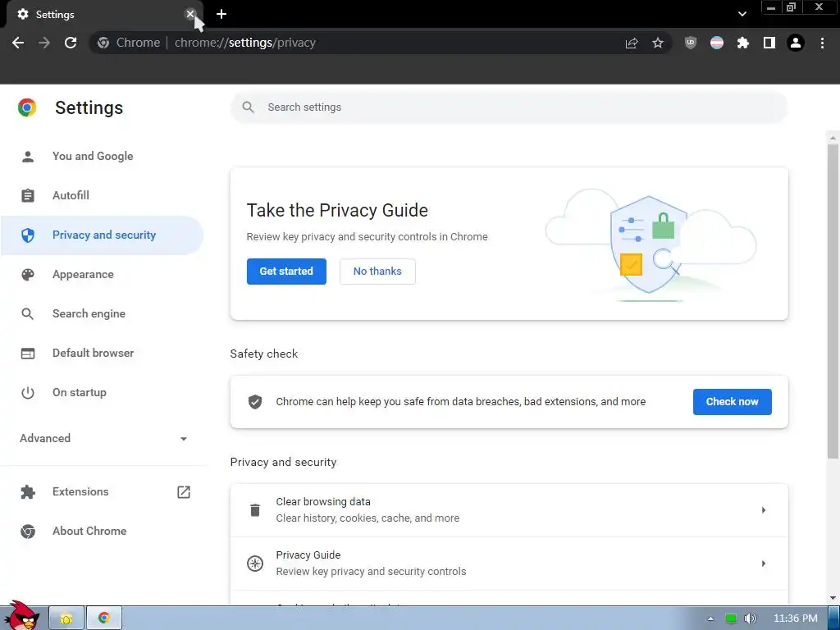Open You and Google section
840x630 pixels.
(x=102, y=157)
